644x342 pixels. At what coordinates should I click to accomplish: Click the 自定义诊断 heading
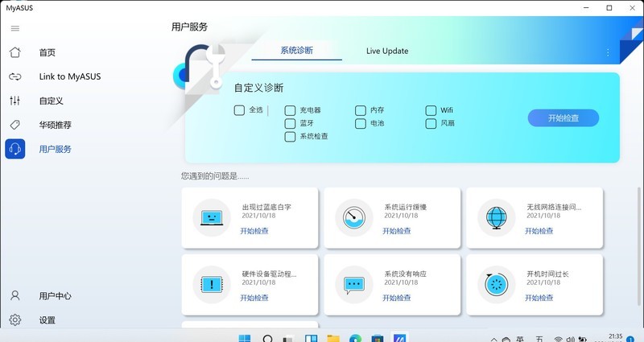tap(258, 88)
